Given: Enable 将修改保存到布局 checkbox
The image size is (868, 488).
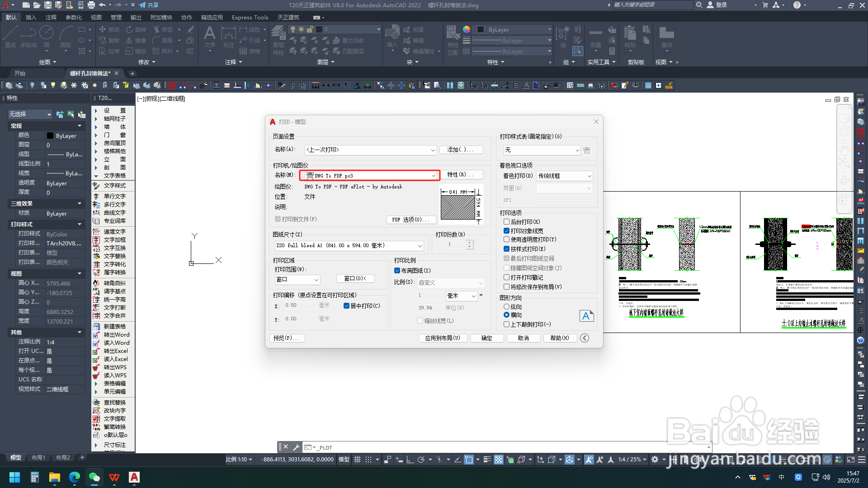Looking at the screenshot, I should [506, 287].
